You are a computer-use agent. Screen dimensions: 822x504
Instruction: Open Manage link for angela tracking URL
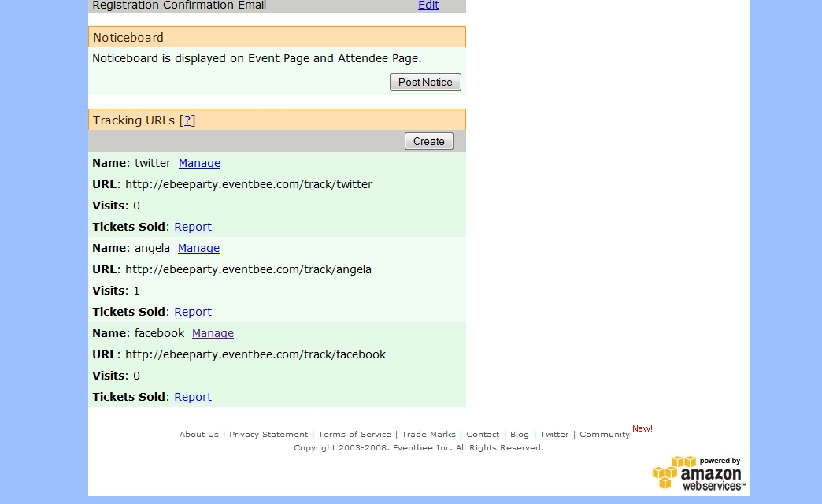(198, 248)
